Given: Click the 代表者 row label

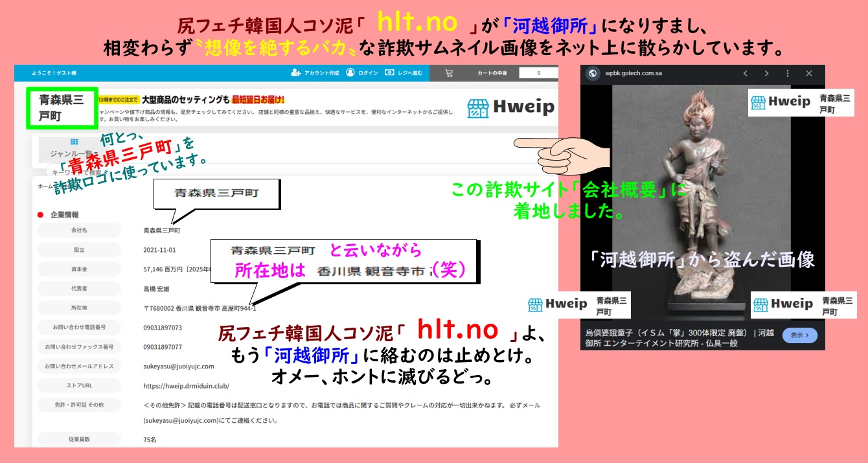Looking at the screenshot, I should click(x=79, y=289).
